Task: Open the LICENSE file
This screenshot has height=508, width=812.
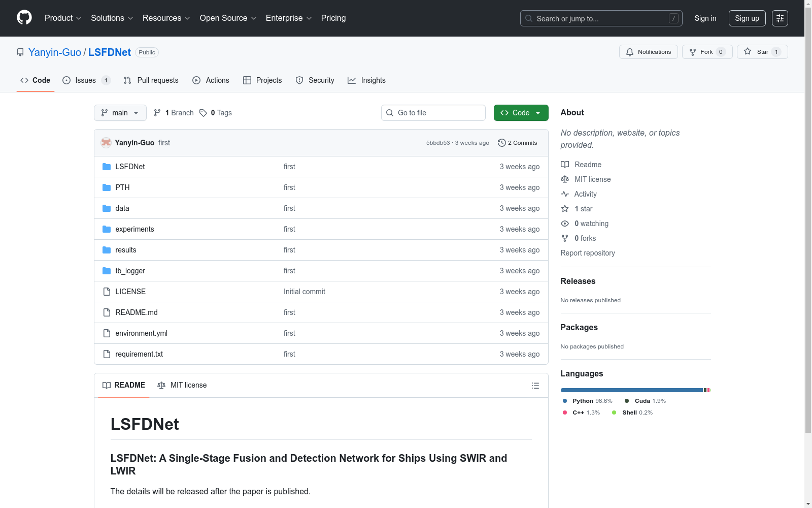Action: [130, 292]
